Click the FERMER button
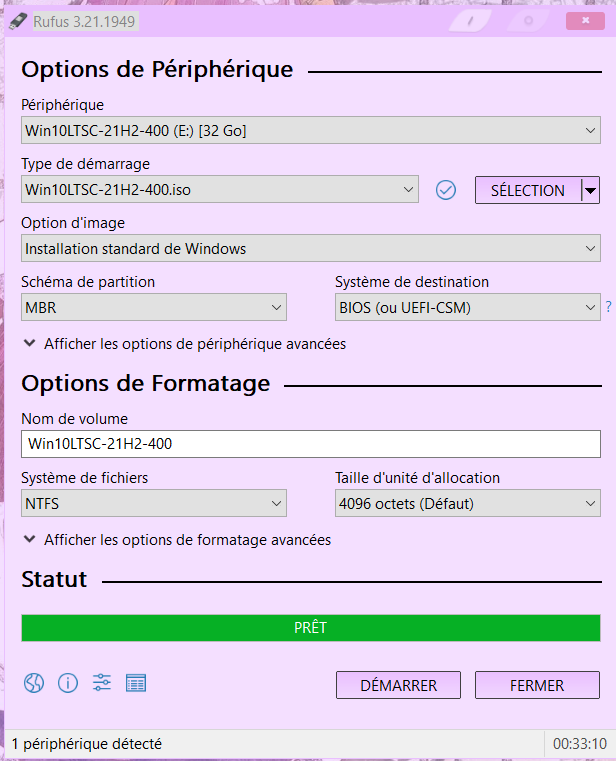The width and height of the screenshot is (616, 761). tap(537, 685)
